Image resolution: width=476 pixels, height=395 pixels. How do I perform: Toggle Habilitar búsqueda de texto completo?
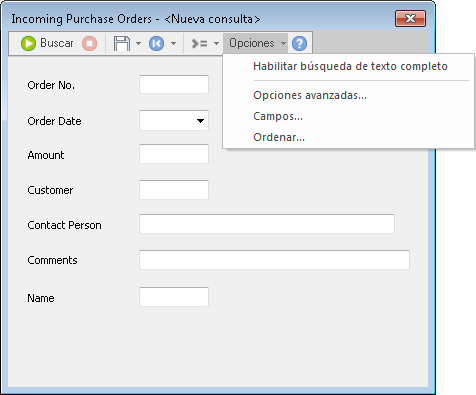click(x=350, y=66)
